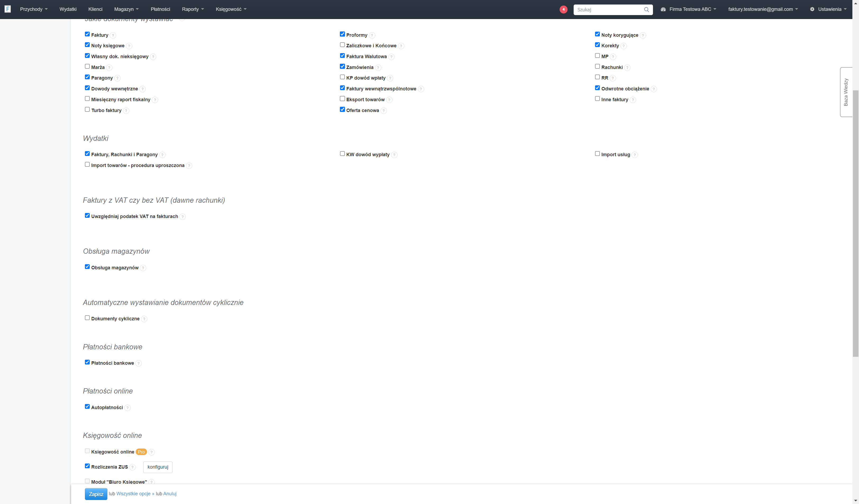The image size is (859, 504).
Task: Open notifications badge showing 4
Action: tap(564, 10)
